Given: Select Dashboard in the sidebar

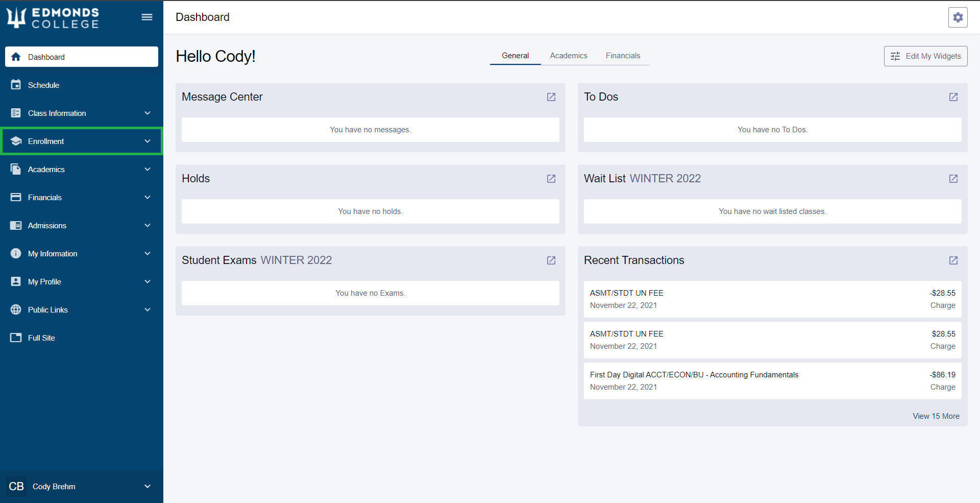Looking at the screenshot, I should pyautogui.click(x=82, y=57).
